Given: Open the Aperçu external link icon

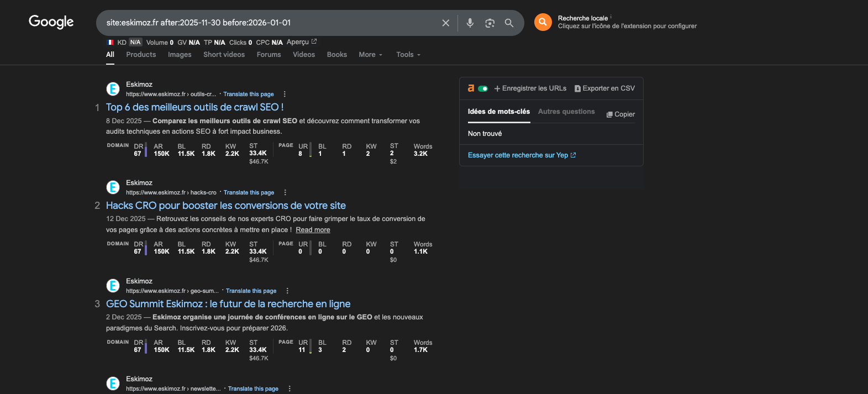Looking at the screenshot, I should pyautogui.click(x=314, y=41).
